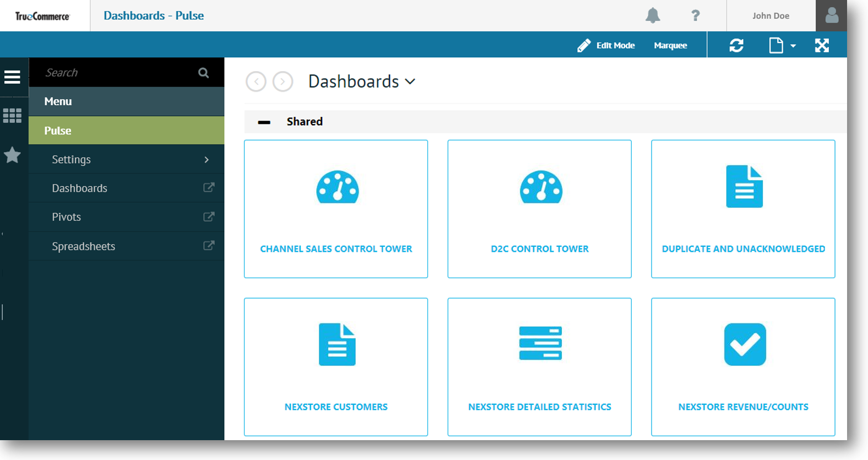This screenshot has width=868, height=460.
Task: Click in the Search input field
Action: (x=116, y=73)
